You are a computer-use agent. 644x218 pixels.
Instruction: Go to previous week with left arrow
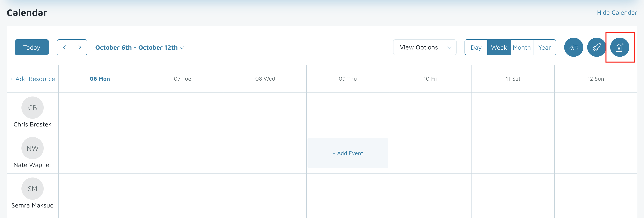(x=65, y=47)
